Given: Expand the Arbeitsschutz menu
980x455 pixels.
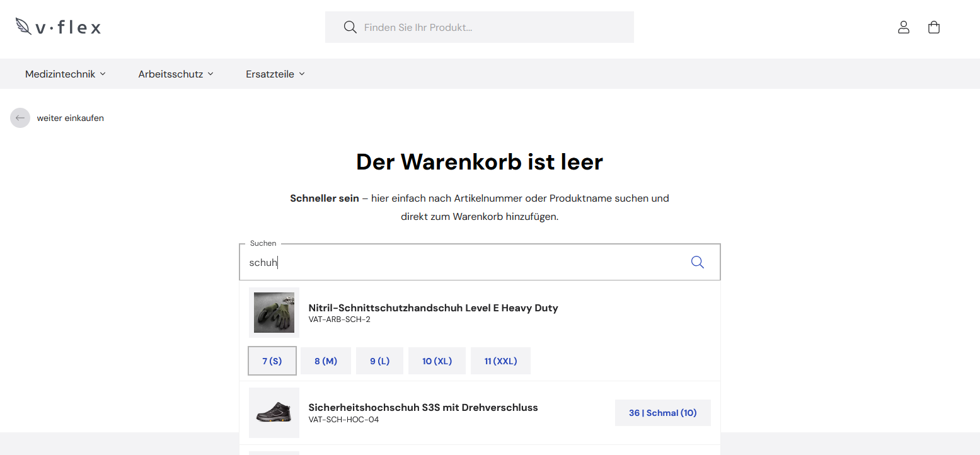Looking at the screenshot, I should coord(176,74).
